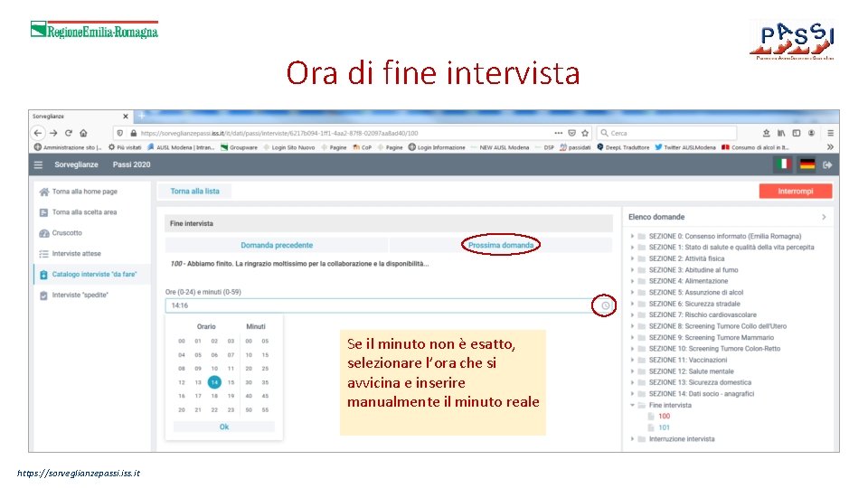
Task: Select hour 14 in the time picker
Action: pyautogui.click(x=214, y=381)
